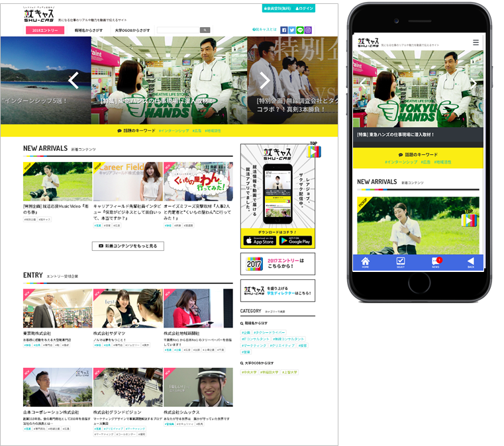504x446 pixels.
Task: Tap the SELECT icon in the phone's bottom bar
Action: point(401,262)
